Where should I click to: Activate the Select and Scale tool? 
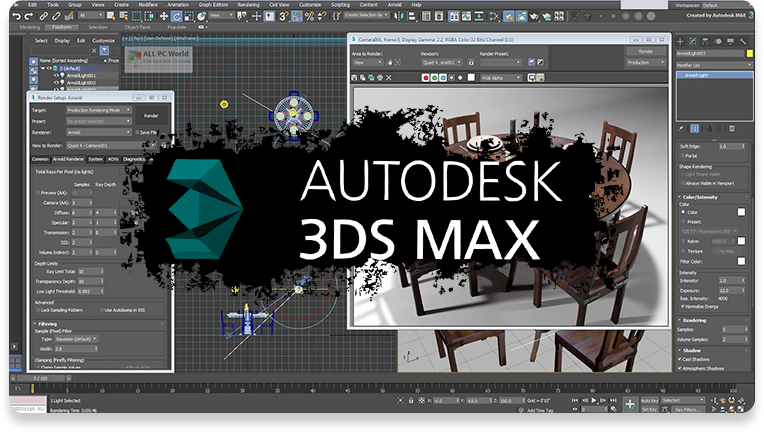point(189,17)
